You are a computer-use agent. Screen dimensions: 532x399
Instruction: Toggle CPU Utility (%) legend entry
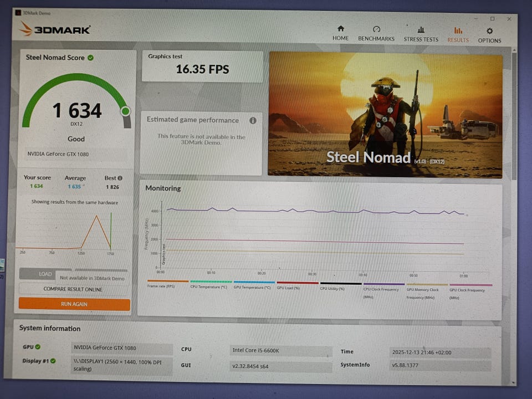click(341, 286)
